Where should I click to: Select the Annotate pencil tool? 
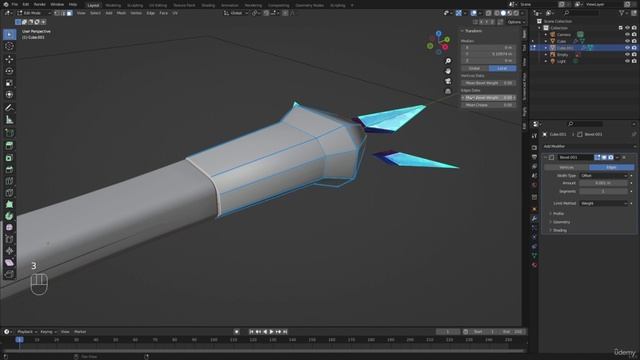9,108
